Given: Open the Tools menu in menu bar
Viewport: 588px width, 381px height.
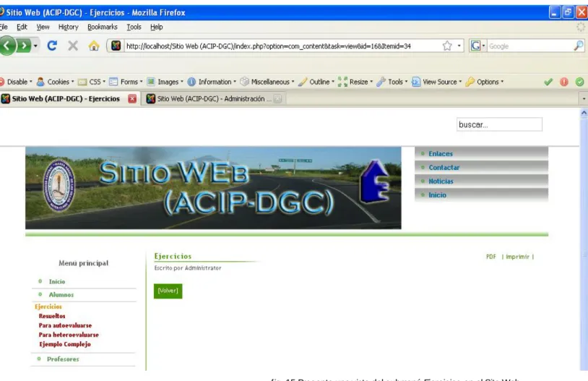Looking at the screenshot, I should point(134,27).
